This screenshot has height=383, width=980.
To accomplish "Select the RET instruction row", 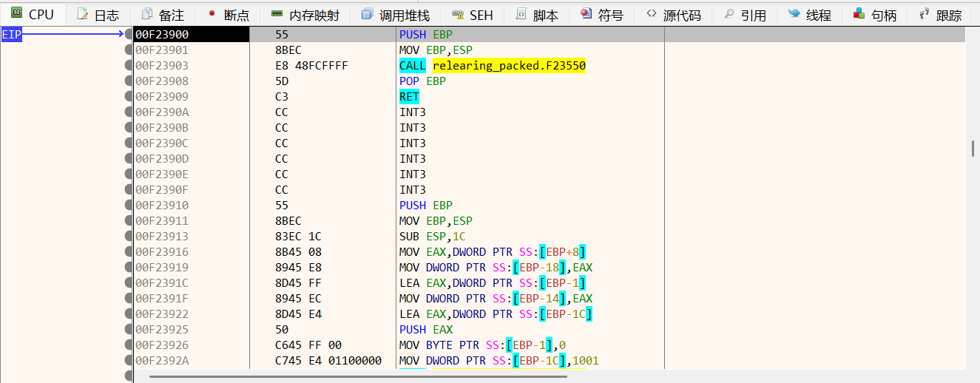I will [409, 97].
